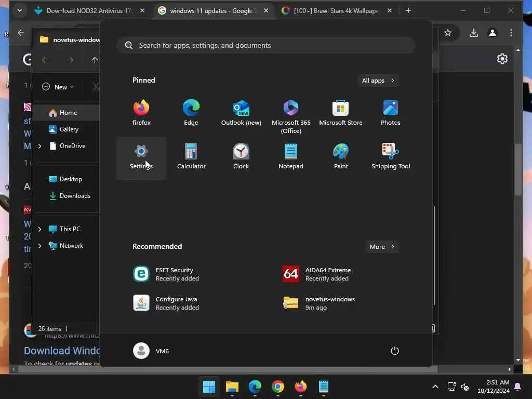The image size is (532, 399).
Task: Open firefox from pinned apps
Action: coord(141,113)
